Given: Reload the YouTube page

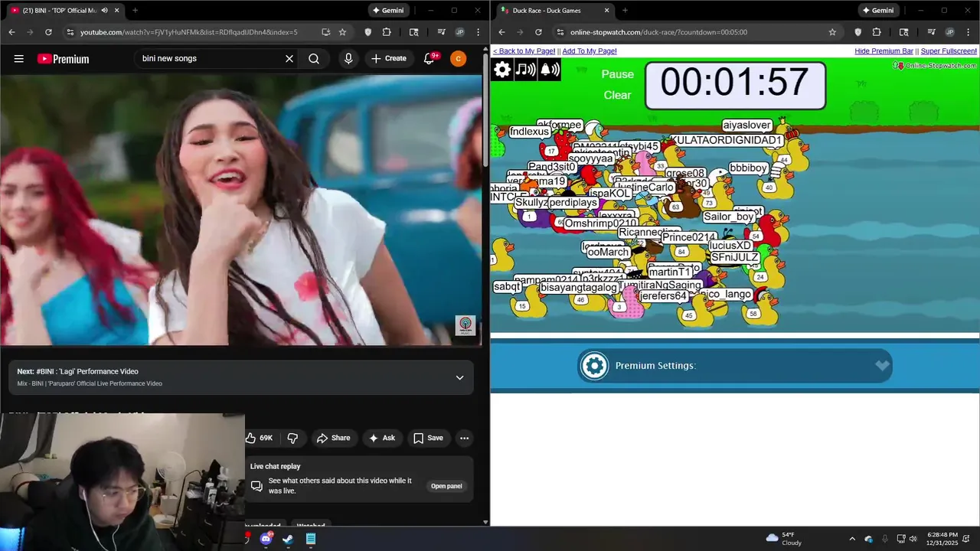Looking at the screenshot, I should pyautogui.click(x=48, y=32).
